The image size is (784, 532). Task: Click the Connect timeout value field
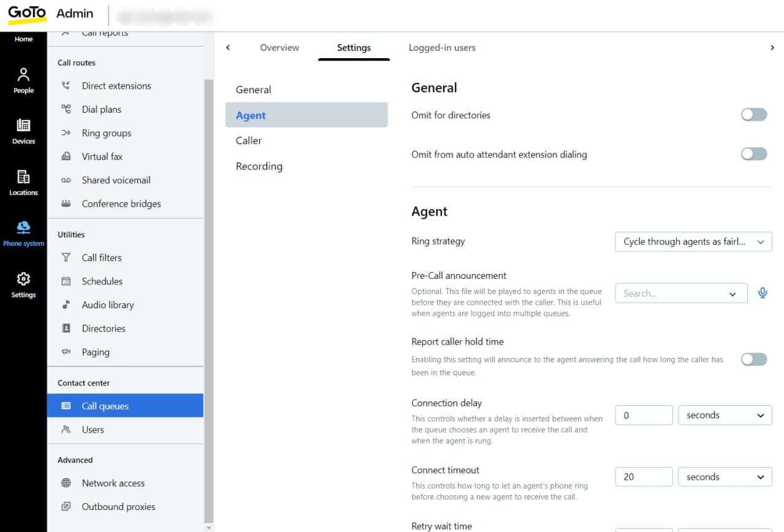[x=643, y=476]
